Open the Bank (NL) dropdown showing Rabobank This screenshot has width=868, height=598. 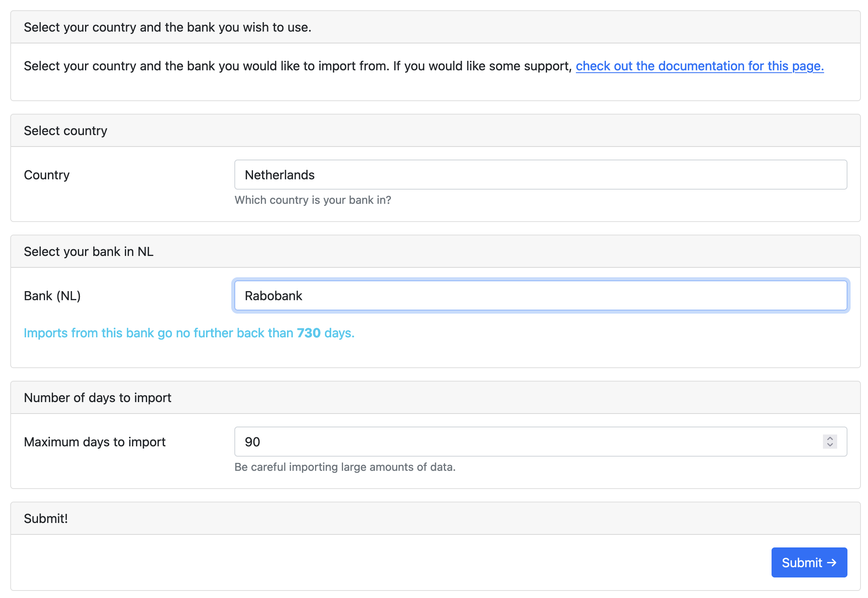pyautogui.click(x=540, y=295)
